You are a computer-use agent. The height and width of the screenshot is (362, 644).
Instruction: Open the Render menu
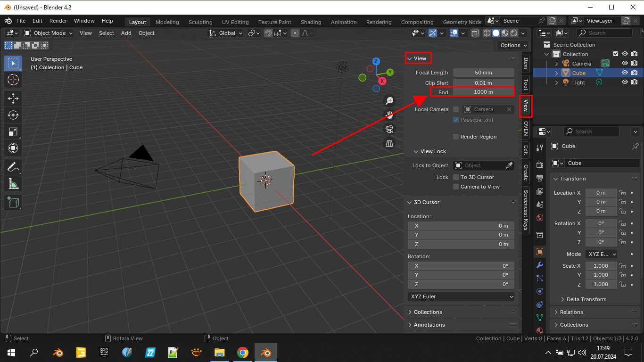pyautogui.click(x=58, y=21)
